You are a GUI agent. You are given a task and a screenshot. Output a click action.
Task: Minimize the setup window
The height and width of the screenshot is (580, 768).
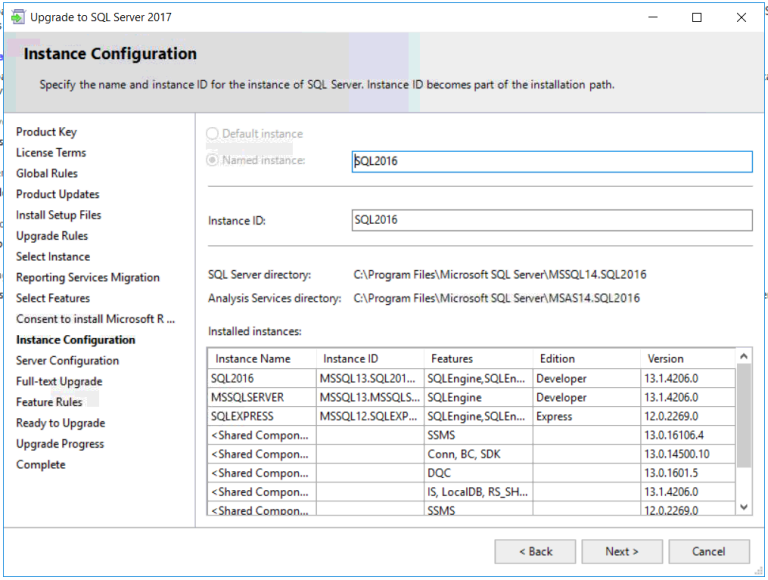click(652, 17)
